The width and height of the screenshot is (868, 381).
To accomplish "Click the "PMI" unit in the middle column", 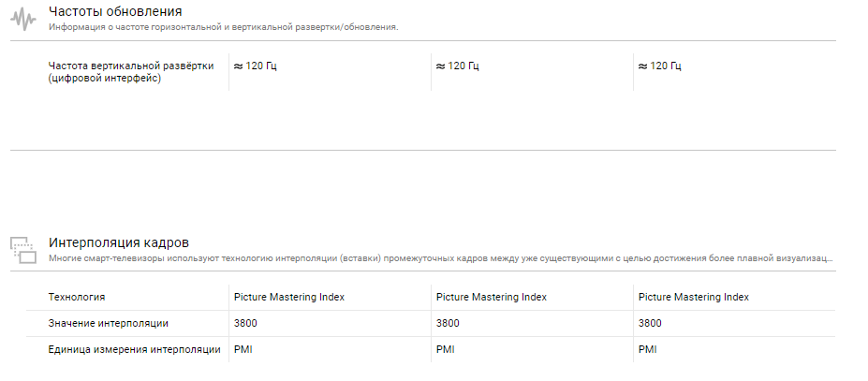I will point(446,349).
